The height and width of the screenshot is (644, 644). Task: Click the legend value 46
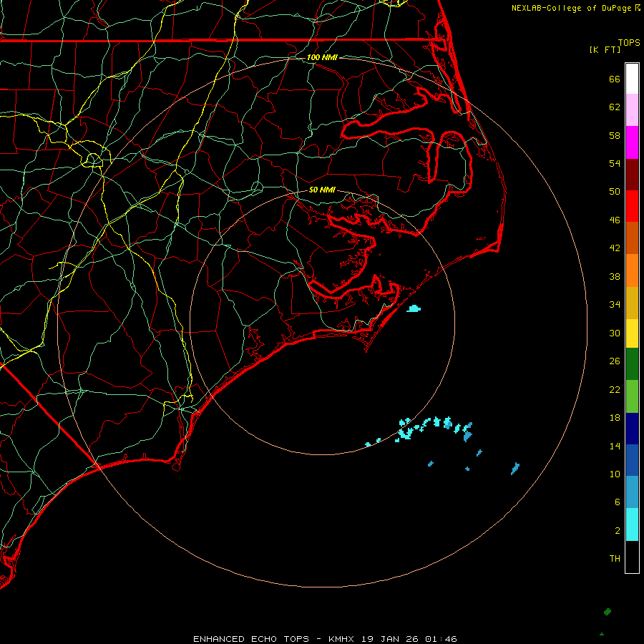[615, 220]
